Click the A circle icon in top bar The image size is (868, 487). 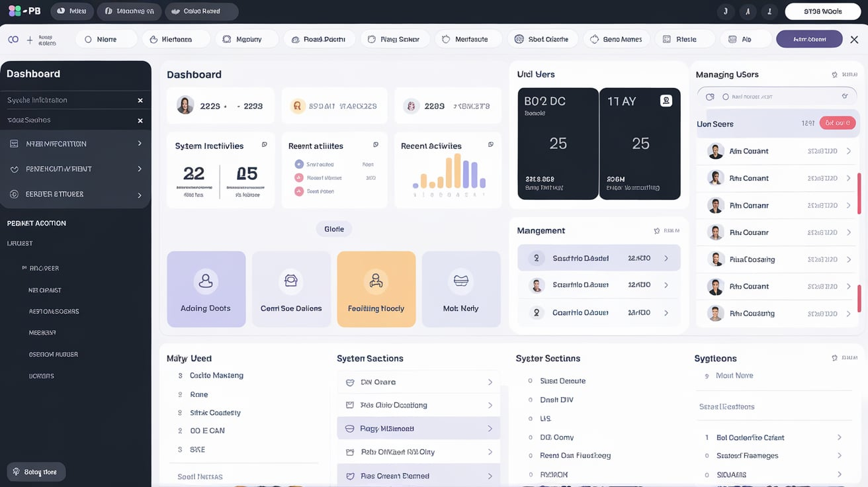[748, 11]
